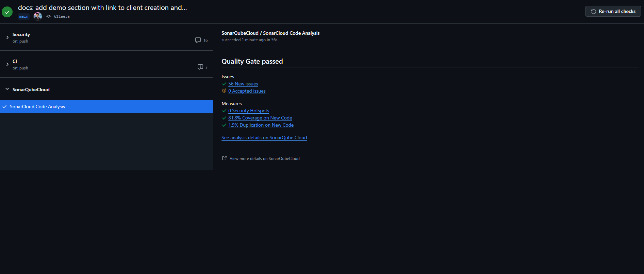Image resolution: width=644 pixels, height=274 pixels.
Task: Open commit hash 611ee3a
Action: (x=62, y=16)
